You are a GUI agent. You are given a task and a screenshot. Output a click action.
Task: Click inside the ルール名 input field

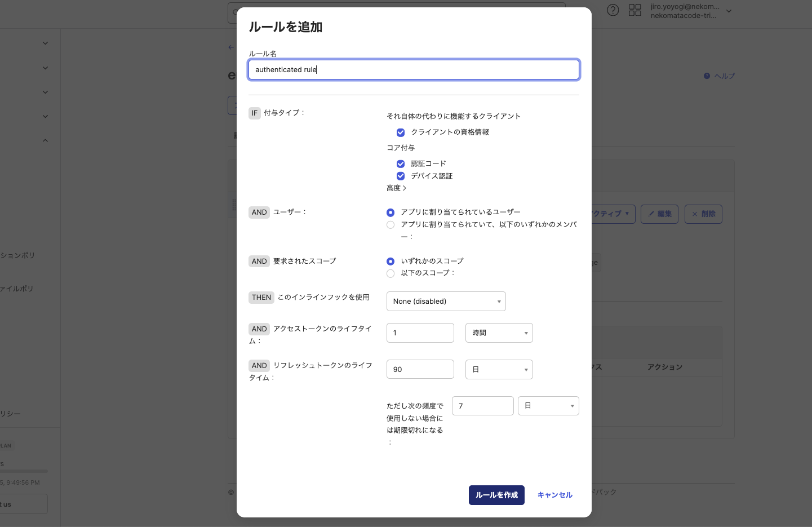click(x=414, y=69)
